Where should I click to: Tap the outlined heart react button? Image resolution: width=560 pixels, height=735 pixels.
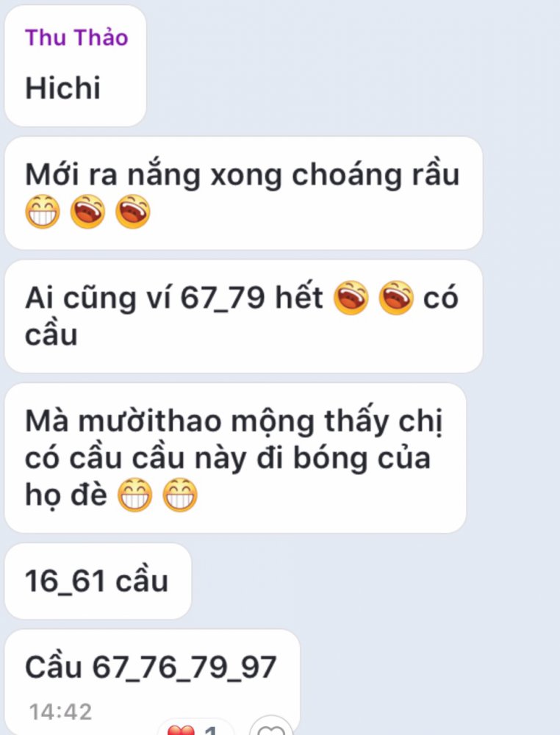tap(271, 729)
